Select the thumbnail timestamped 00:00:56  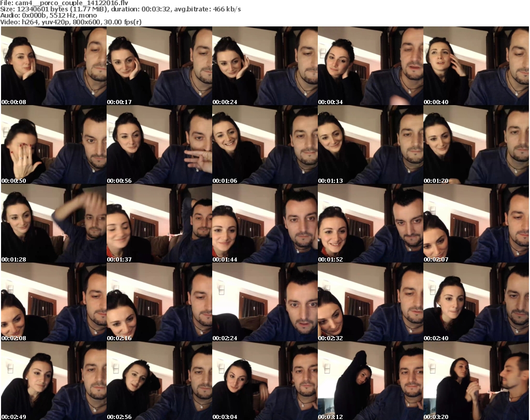point(159,144)
